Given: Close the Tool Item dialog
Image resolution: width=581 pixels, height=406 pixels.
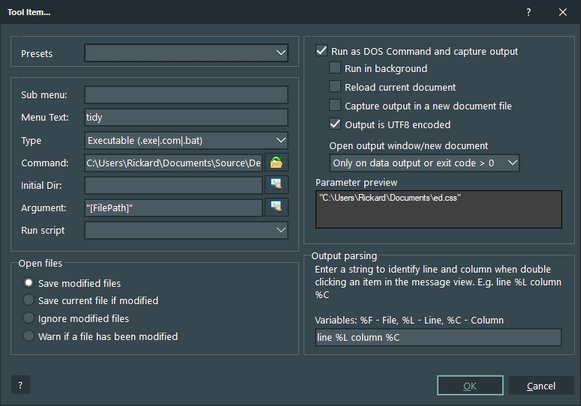Looking at the screenshot, I should tap(562, 12).
